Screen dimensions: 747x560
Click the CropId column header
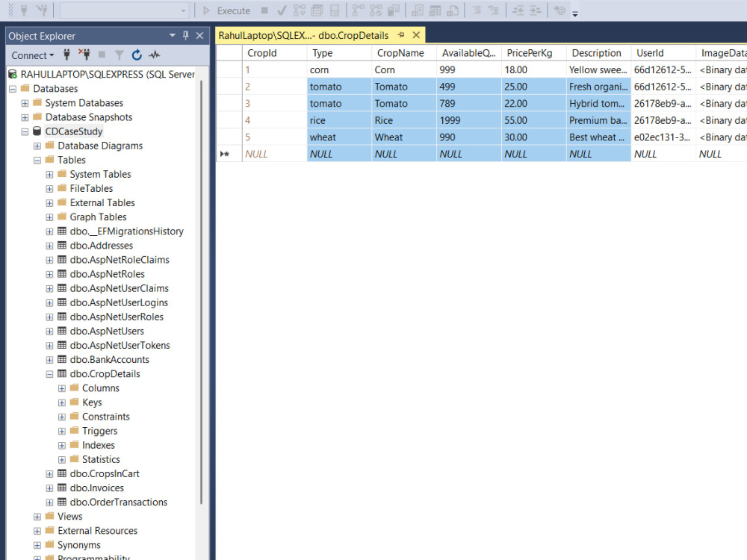(274, 53)
